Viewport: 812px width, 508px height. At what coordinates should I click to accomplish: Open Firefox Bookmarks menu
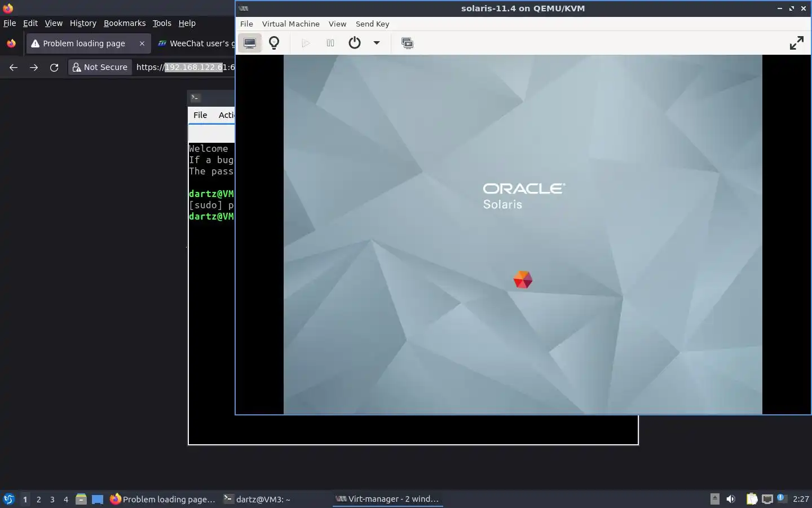[125, 23]
